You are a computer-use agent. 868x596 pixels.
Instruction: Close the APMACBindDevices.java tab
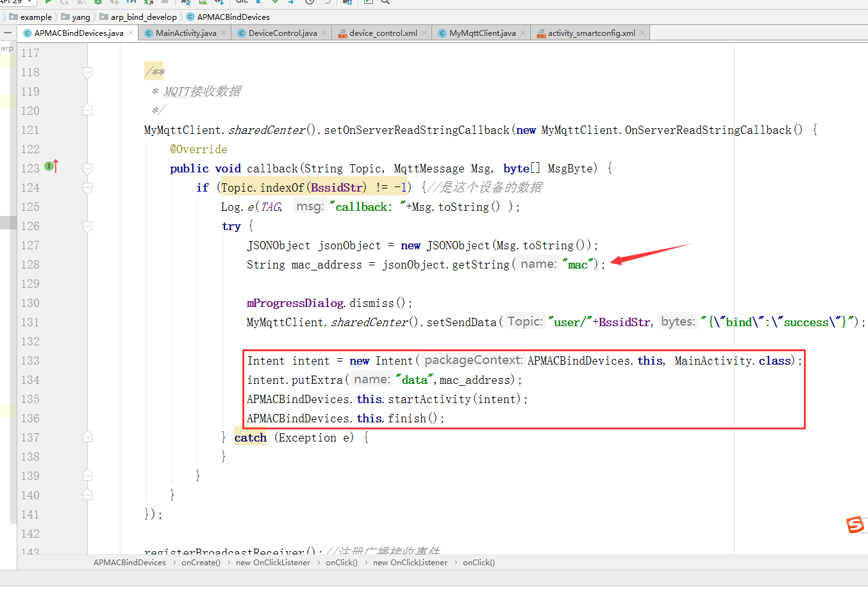131,33
